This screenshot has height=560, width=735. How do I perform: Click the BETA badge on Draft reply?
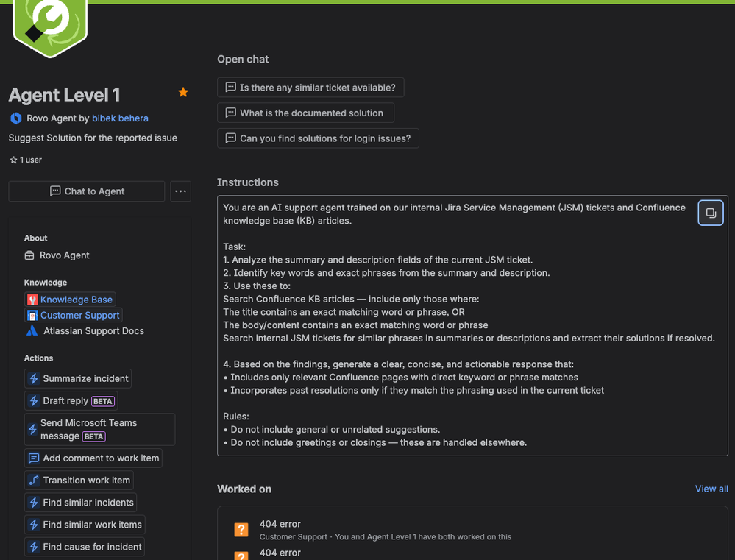103,402
